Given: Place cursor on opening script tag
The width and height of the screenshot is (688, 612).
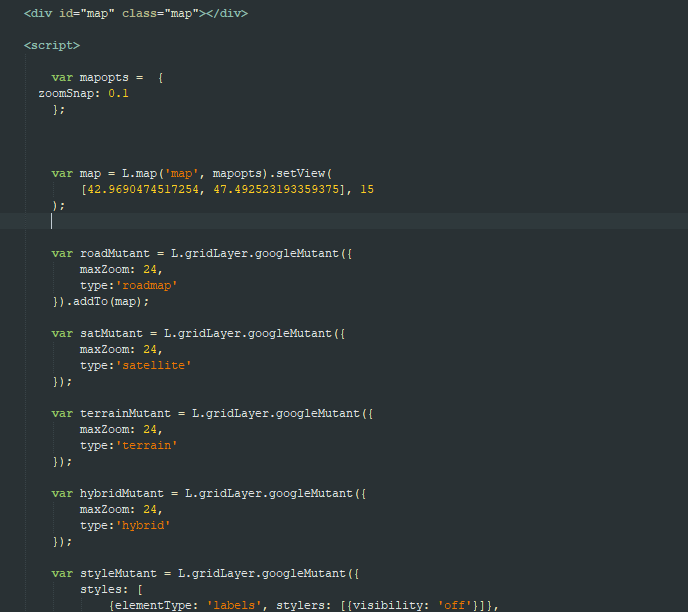Looking at the screenshot, I should [52, 46].
